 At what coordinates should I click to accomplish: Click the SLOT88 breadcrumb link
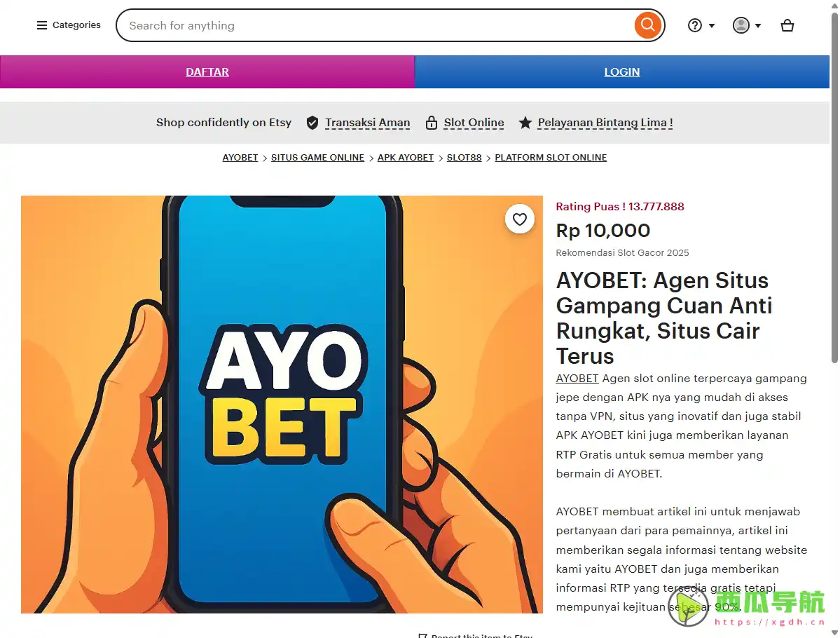click(x=464, y=158)
